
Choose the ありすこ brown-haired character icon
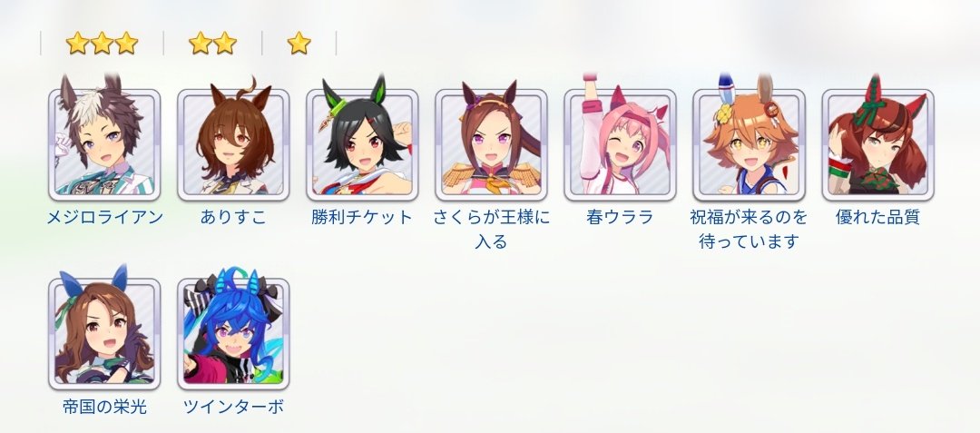tap(233, 144)
